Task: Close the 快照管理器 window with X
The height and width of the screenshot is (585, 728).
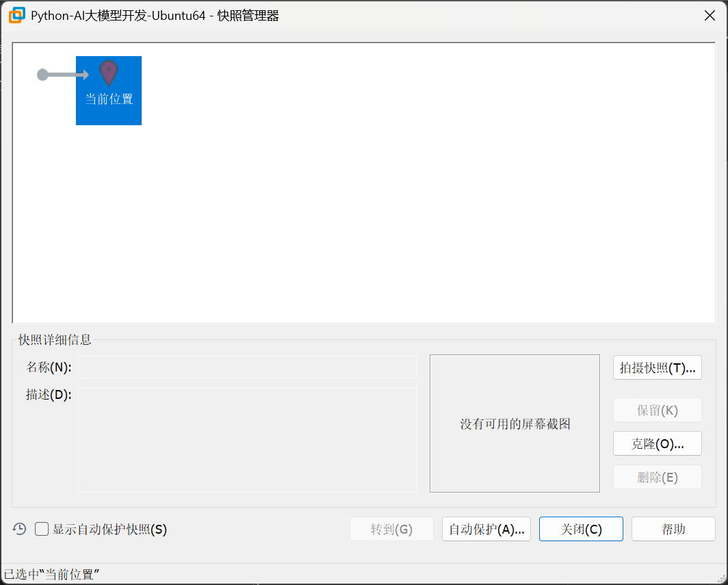Action: click(710, 16)
